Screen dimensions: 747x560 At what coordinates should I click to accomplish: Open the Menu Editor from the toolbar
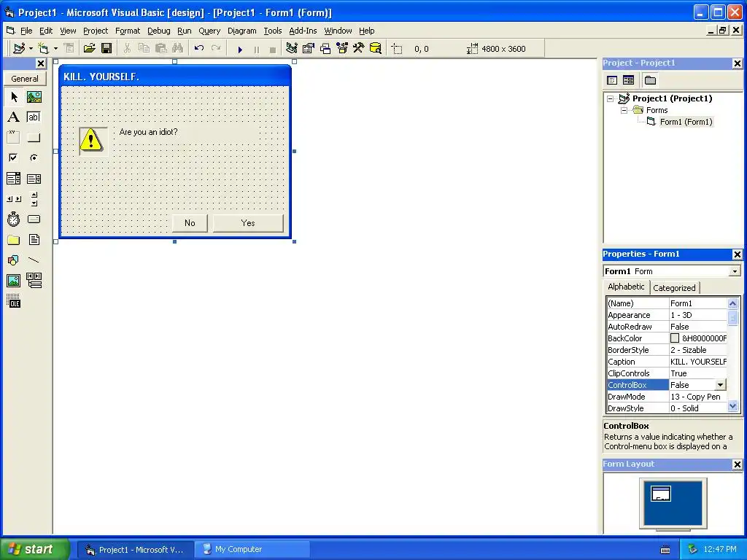coord(69,49)
